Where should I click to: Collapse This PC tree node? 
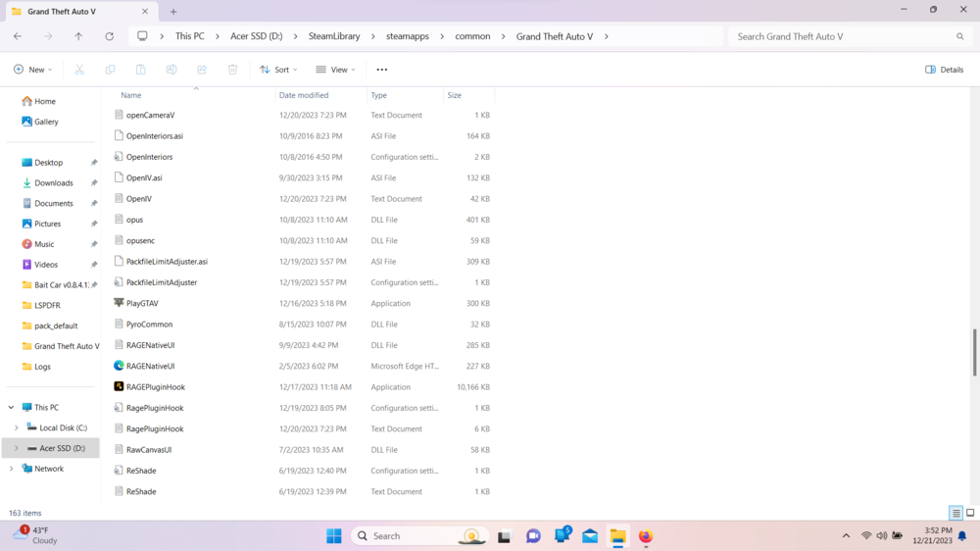coord(11,407)
